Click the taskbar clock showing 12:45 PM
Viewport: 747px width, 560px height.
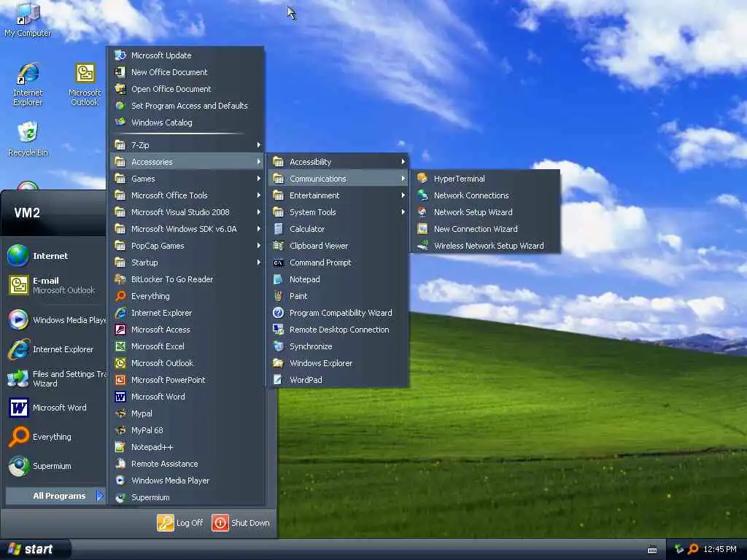719,549
